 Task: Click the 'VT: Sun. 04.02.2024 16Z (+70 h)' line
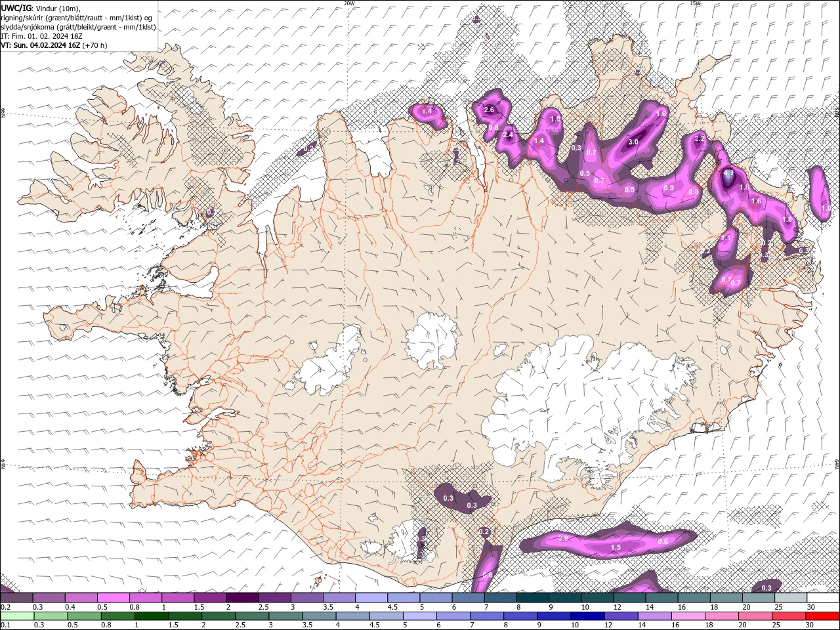tap(54, 45)
